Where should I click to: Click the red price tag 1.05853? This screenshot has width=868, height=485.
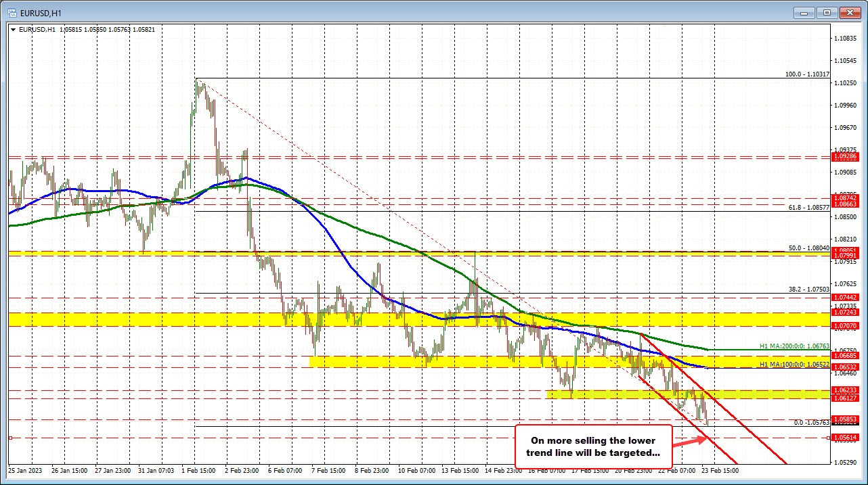tap(846, 419)
